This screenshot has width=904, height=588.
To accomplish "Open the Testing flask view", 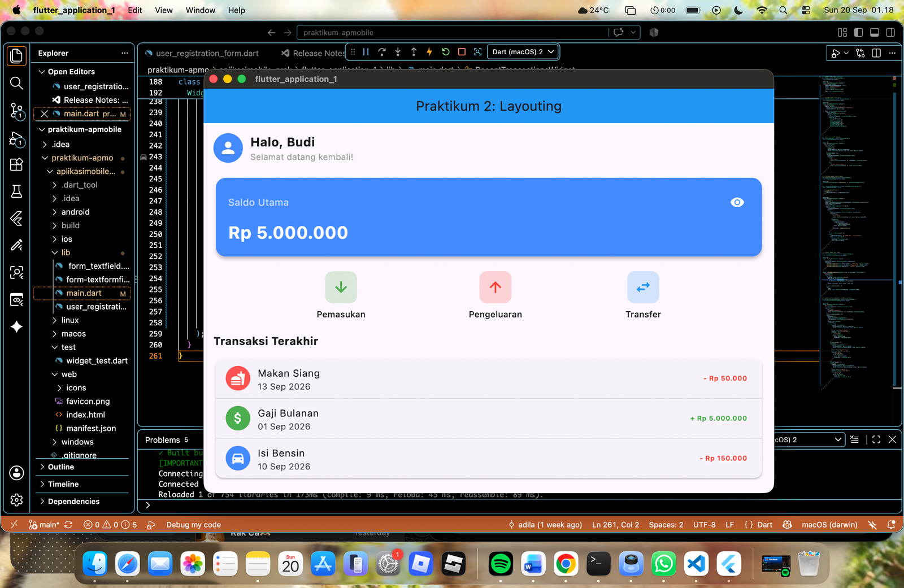I will (x=16, y=191).
